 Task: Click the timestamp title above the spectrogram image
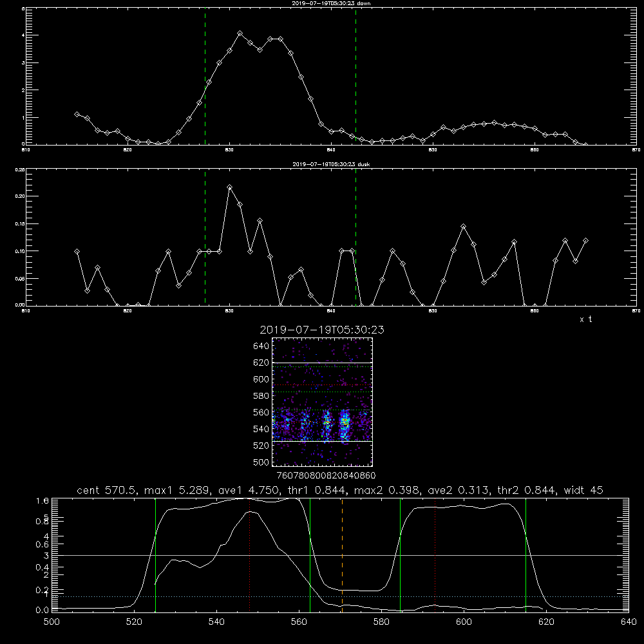click(x=322, y=330)
